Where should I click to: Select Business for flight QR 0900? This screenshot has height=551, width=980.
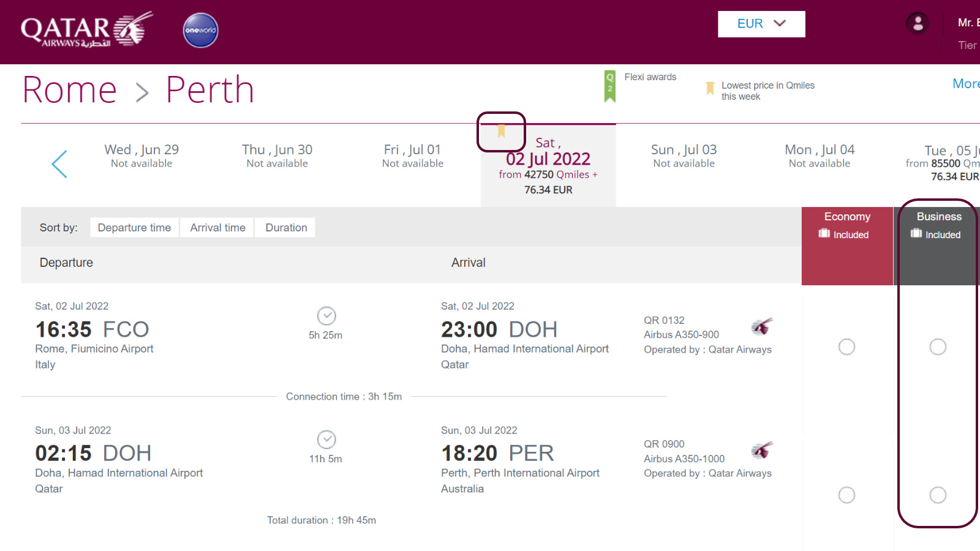click(x=938, y=495)
